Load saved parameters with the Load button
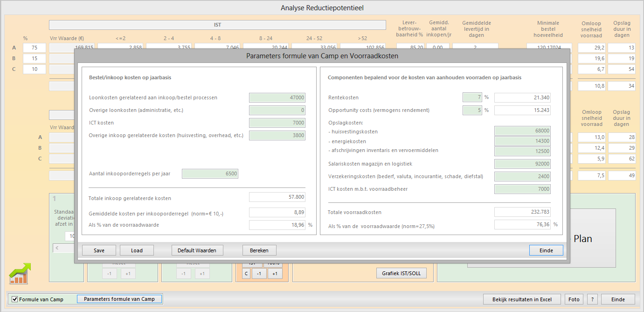 point(137,250)
